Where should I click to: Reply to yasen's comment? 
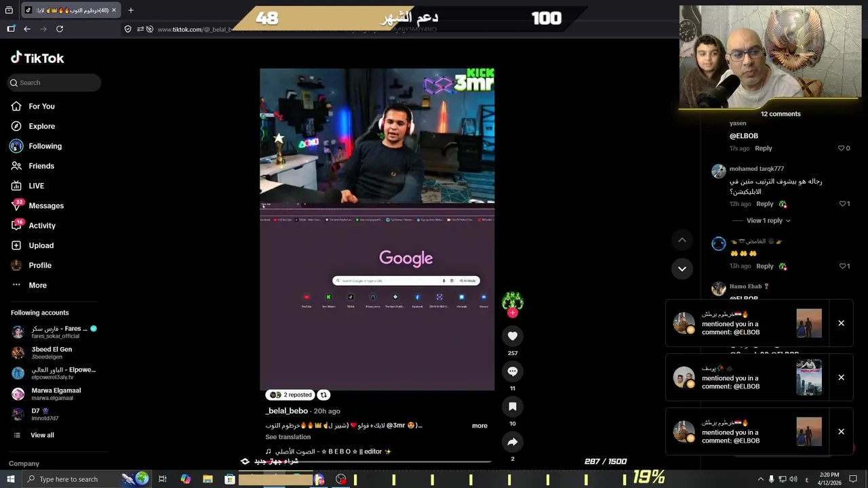point(763,148)
